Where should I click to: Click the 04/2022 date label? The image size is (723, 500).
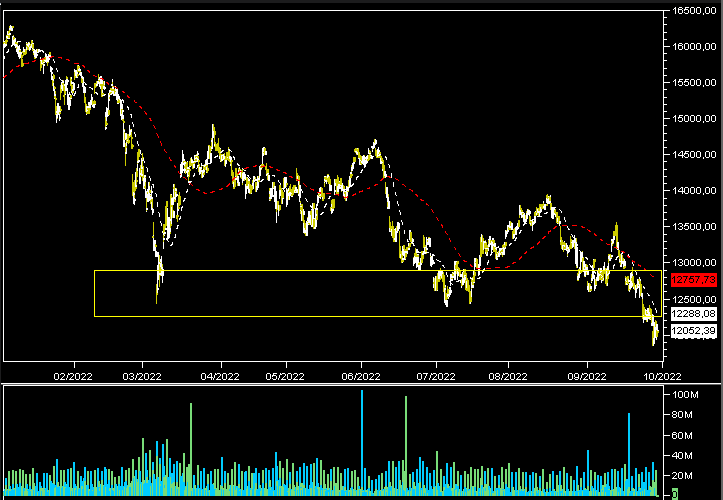point(220,376)
